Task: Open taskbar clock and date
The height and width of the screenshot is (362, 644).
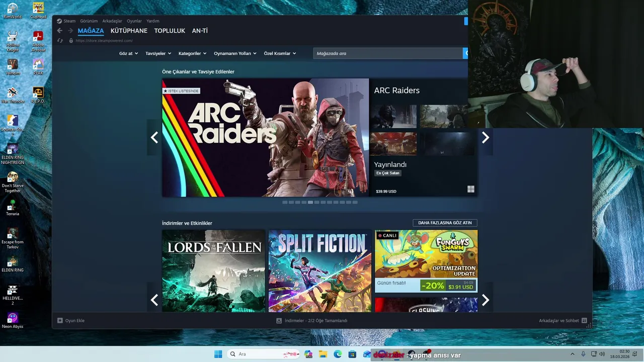Action: click(x=620, y=354)
